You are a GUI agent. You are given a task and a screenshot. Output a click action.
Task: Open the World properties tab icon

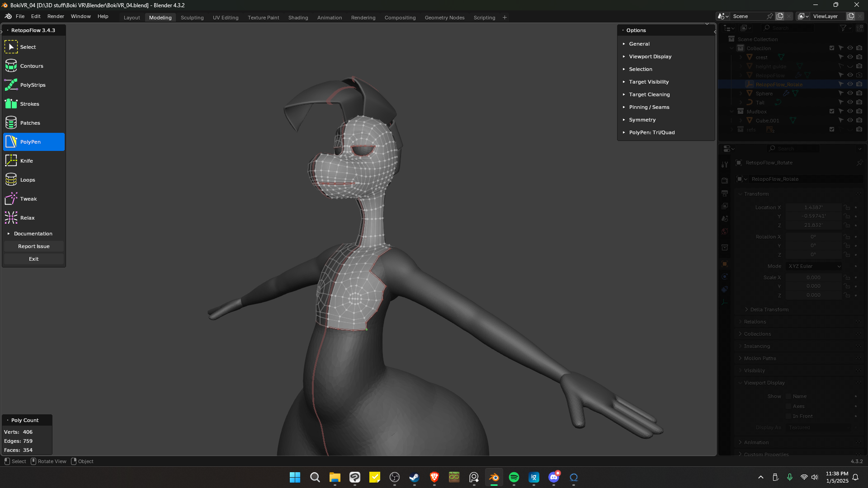(725, 231)
